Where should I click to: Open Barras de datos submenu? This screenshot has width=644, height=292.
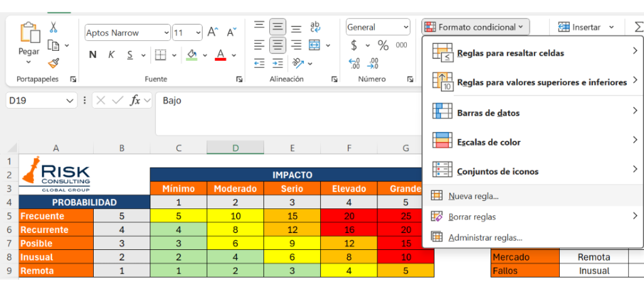[x=533, y=112]
